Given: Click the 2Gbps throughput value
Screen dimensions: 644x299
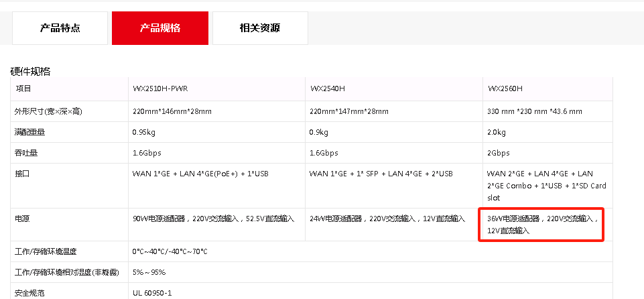Looking at the screenshot, I should (498, 153).
